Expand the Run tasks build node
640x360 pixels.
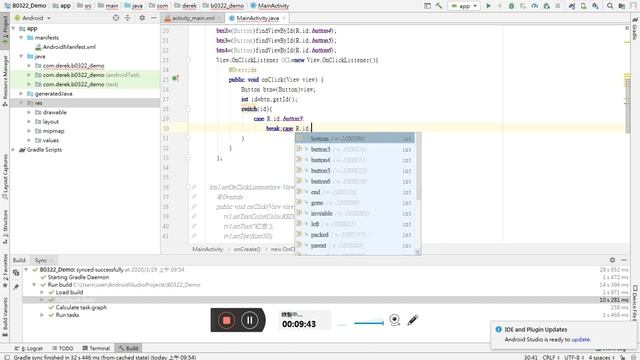click(x=42, y=315)
